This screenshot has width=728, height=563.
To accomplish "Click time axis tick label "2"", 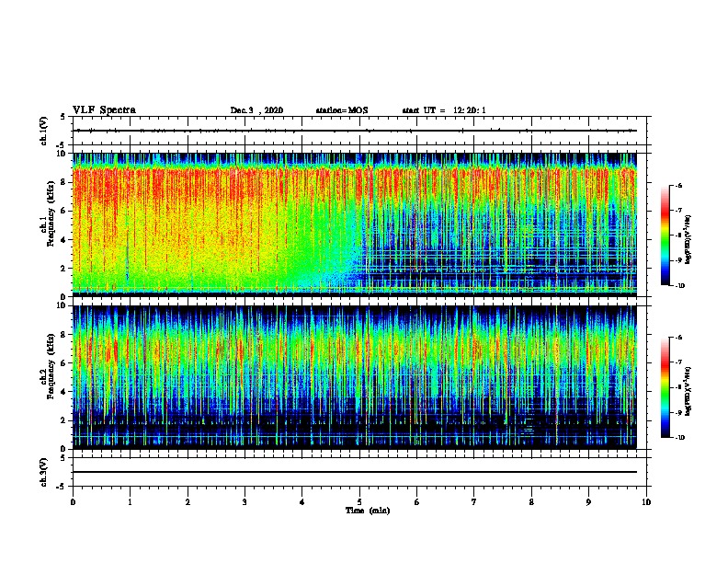I will pos(188,502).
